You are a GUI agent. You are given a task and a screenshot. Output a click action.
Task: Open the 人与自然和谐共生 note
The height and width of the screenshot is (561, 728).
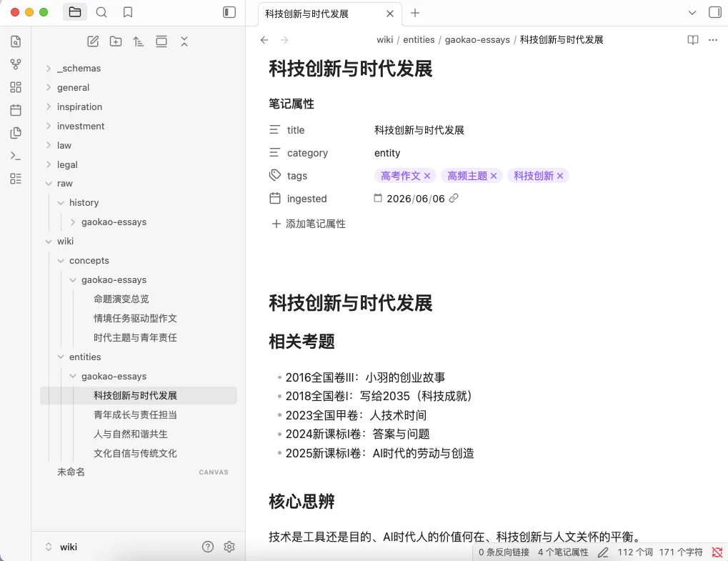pyautogui.click(x=131, y=434)
